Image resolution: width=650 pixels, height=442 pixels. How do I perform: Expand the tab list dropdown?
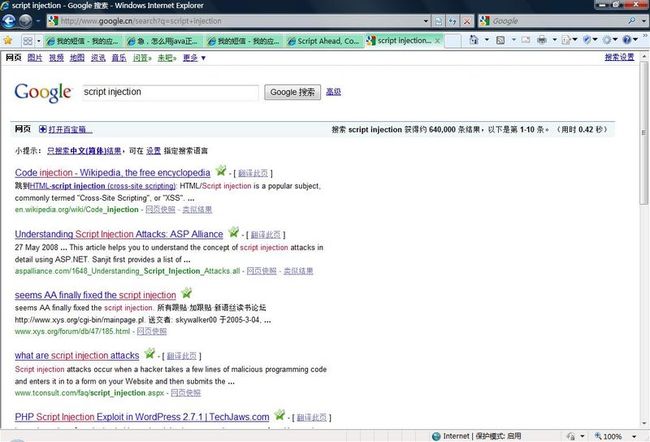point(39,41)
